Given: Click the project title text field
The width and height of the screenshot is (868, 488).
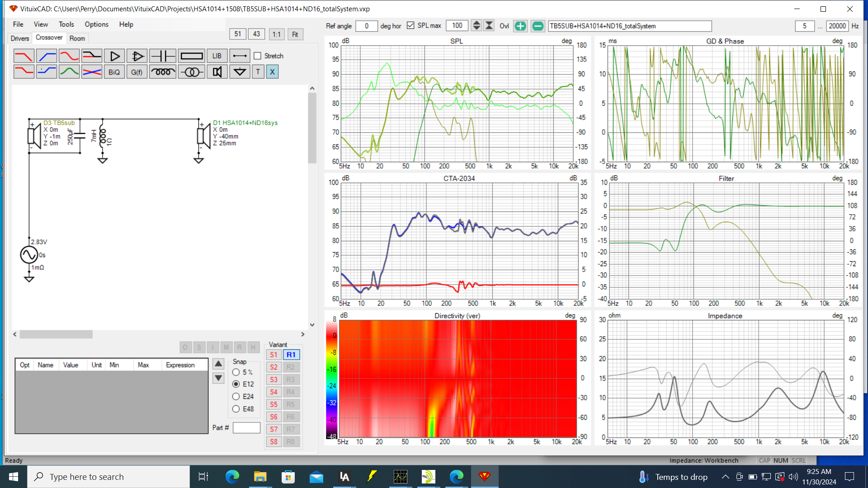Looking at the screenshot, I should [630, 26].
